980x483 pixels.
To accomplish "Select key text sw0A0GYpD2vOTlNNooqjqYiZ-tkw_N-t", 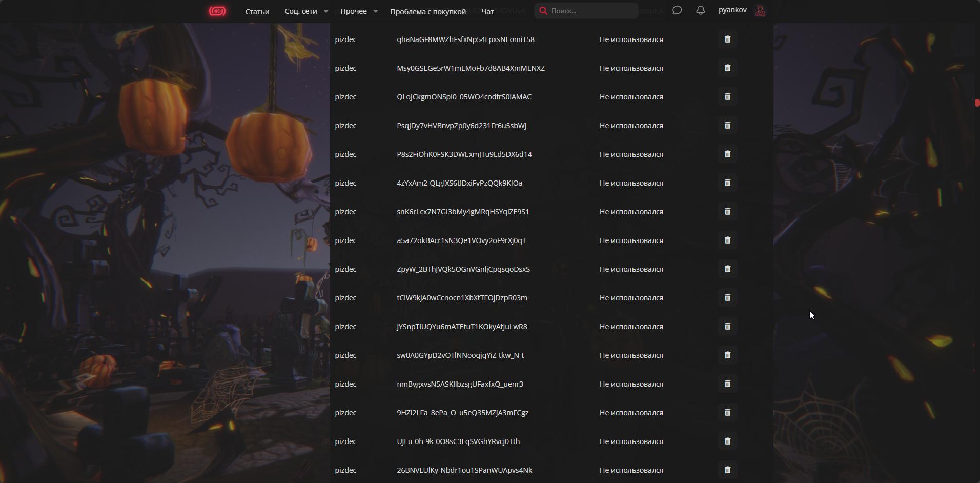I will [x=460, y=355].
